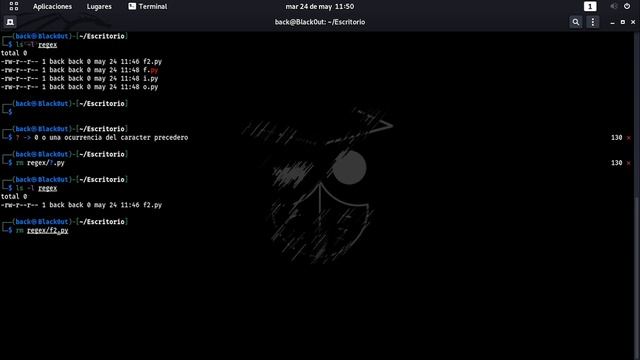Image resolution: width=640 pixels, height=360 pixels.
Task: Open the volume speaker icon
Action: click(x=614, y=6)
